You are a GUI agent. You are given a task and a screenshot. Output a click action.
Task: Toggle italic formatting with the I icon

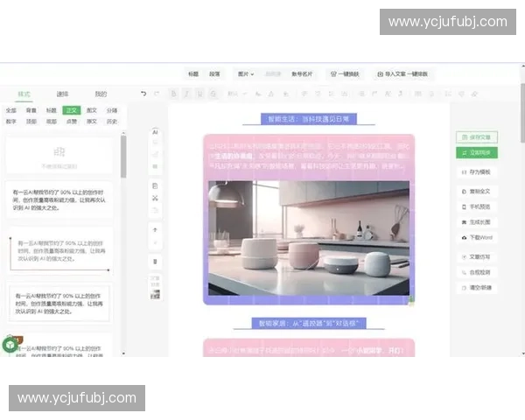click(x=186, y=94)
